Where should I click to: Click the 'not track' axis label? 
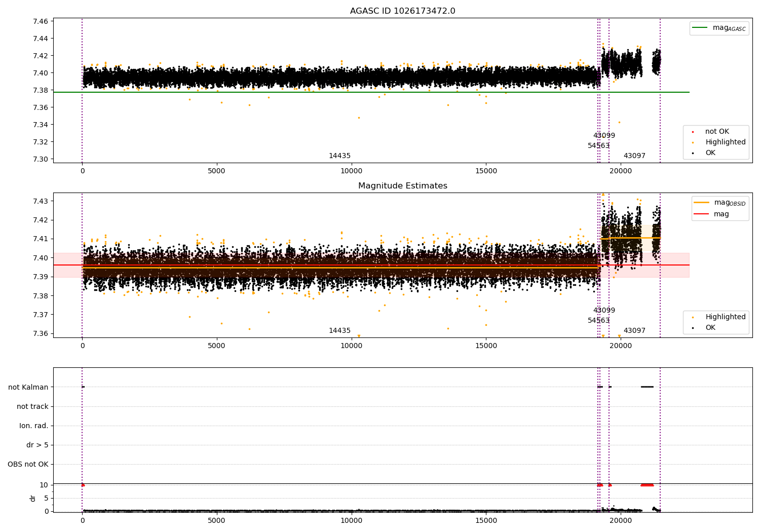pos(32,407)
